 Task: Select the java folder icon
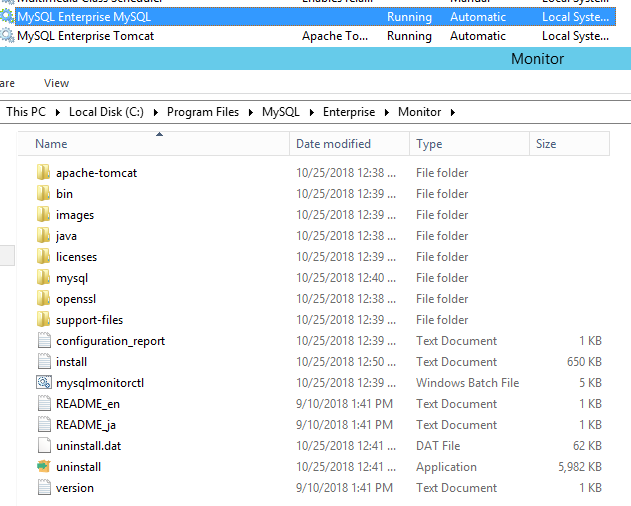click(43, 235)
